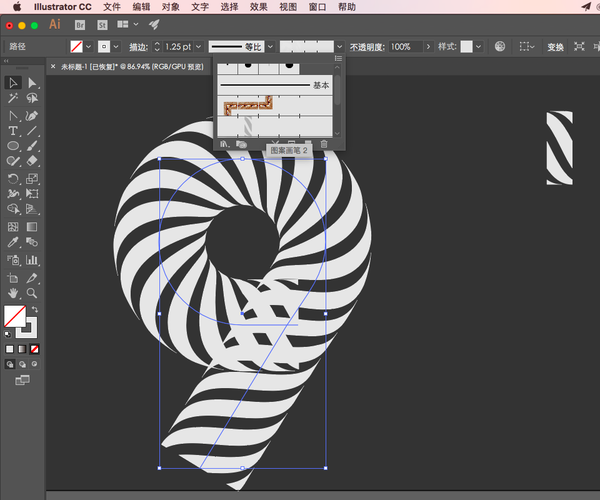Select the Zoom magnifier tool

pyautogui.click(x=32, y=293)
